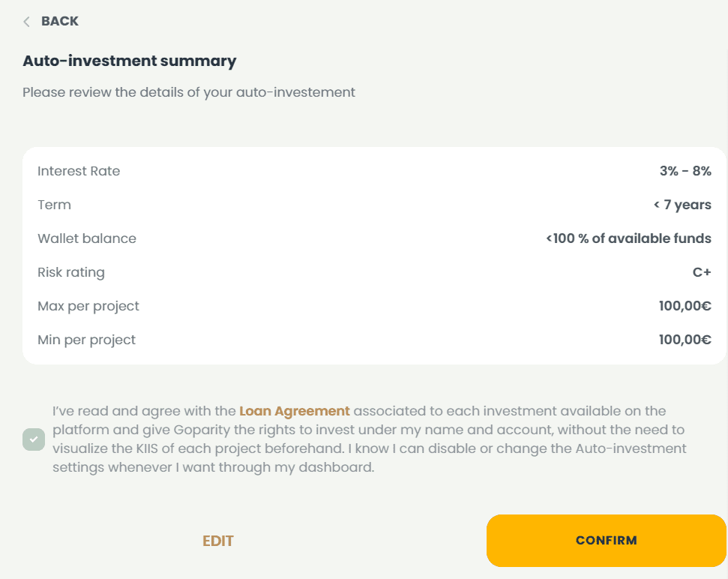The height and width of the screenshot is (579, 728).
Task: Select the Max per project label
Action: [x=88, y=306]
